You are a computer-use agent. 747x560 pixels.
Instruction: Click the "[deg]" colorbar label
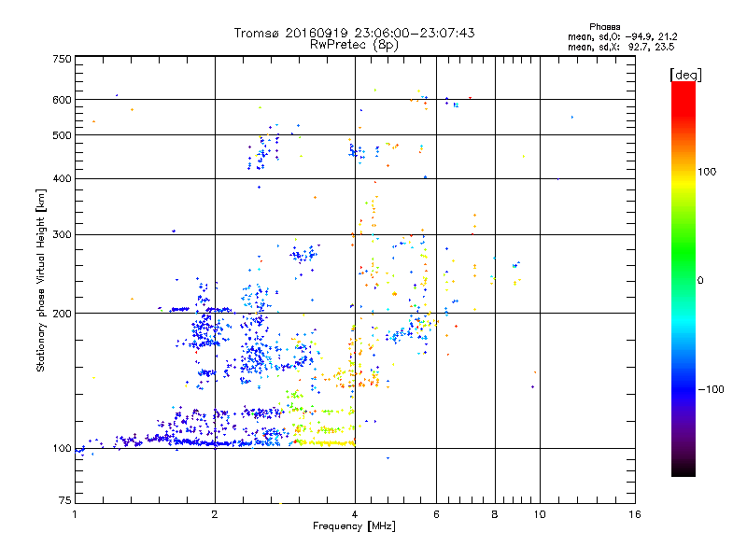[685, 75]
